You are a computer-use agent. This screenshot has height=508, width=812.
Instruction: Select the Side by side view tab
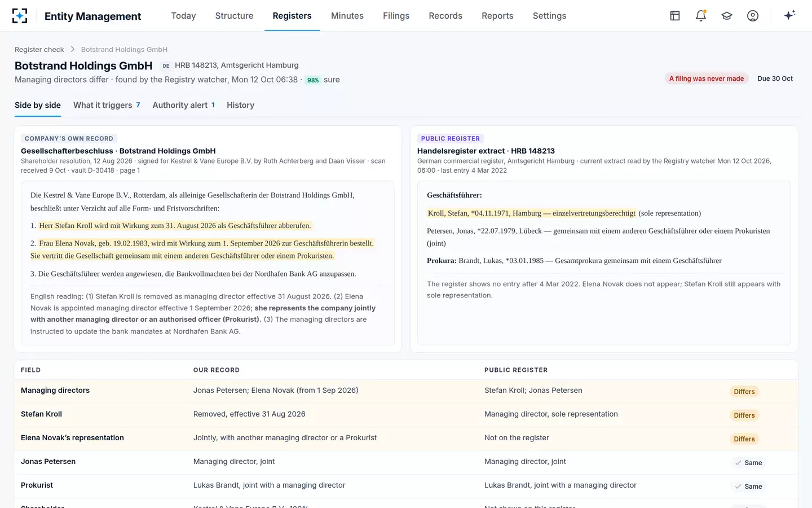[x=38, y=106]
